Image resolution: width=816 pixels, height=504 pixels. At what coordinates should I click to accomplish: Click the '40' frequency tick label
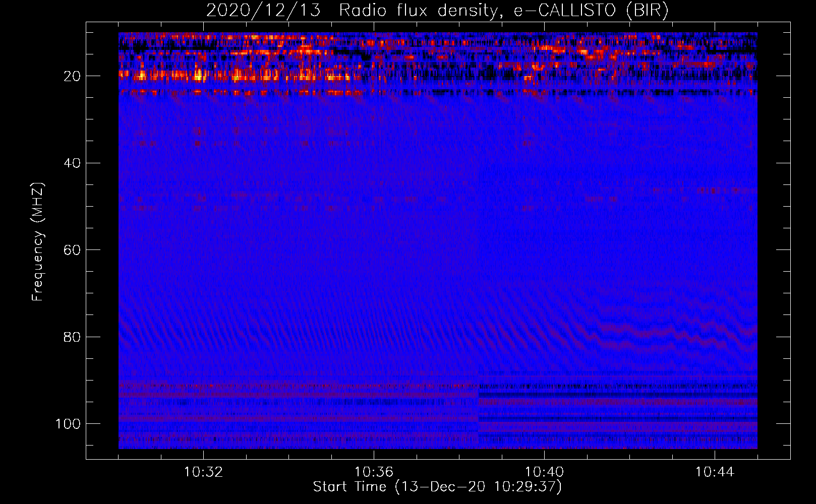(x=72, y=163)
